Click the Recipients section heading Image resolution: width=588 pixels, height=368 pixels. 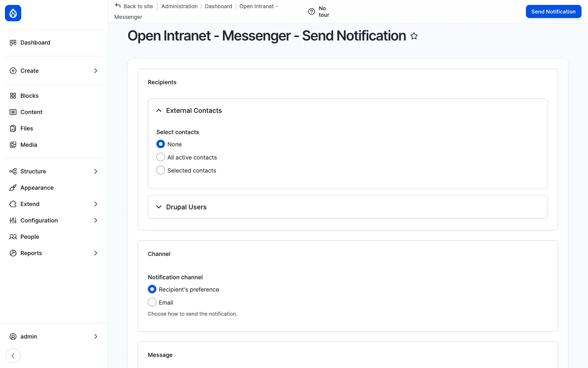[x=162, y=82]
